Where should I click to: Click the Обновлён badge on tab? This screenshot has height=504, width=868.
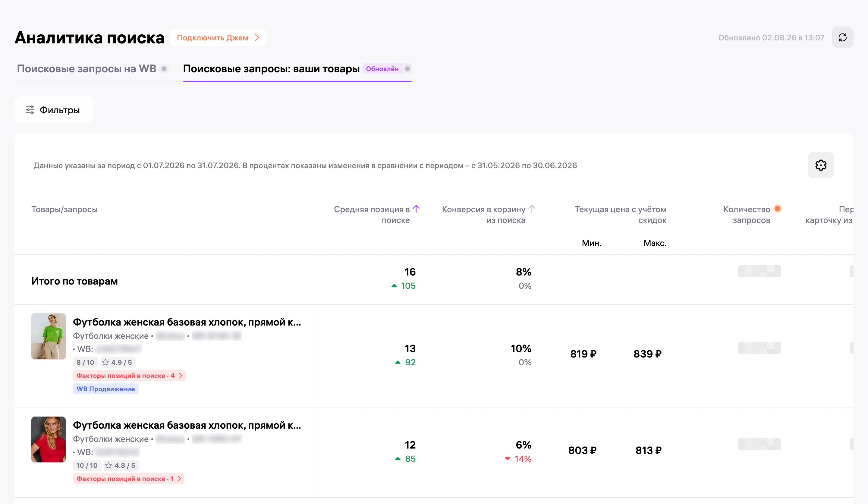(382, 68)
